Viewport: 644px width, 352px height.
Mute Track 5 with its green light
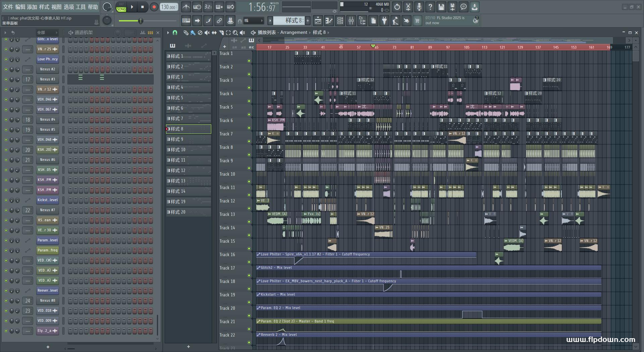click(x=249, y=114)
